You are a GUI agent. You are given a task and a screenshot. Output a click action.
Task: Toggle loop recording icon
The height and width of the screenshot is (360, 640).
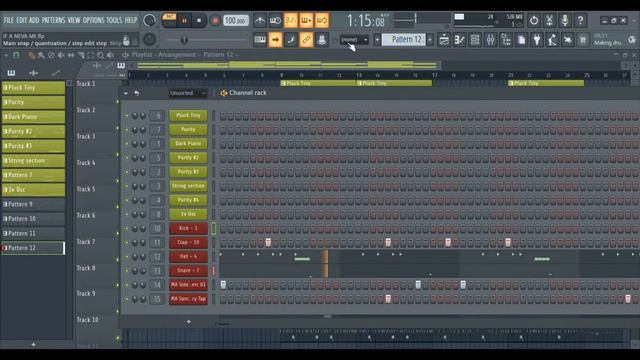322,20
